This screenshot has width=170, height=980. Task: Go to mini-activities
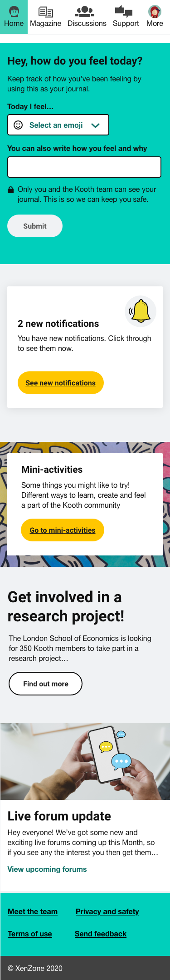click(x=63, y=530)
